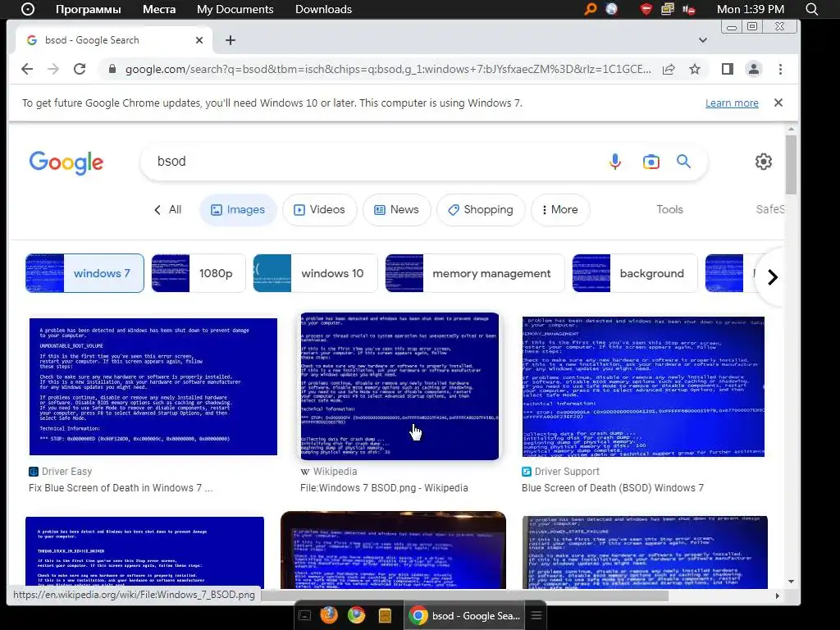The width and height of the screenshot is (840, 630).
Task: Open a new tab with plus button
Action: coord(231,40)
